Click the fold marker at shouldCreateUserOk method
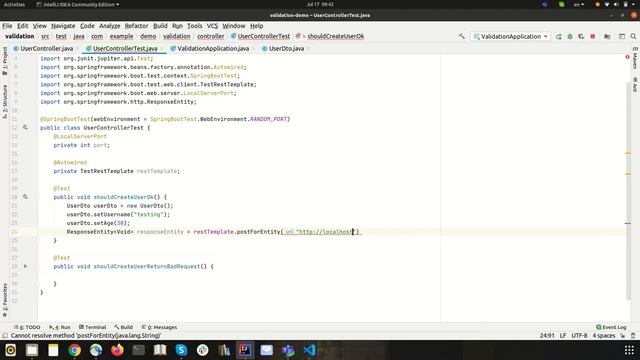The width and height of the screenshot is (640, 360). [x=38, y=197]
